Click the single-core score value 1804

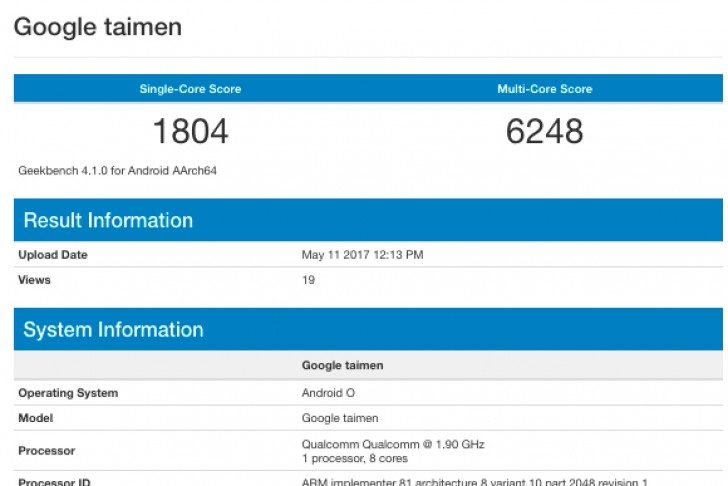click(x=190, y=131)
